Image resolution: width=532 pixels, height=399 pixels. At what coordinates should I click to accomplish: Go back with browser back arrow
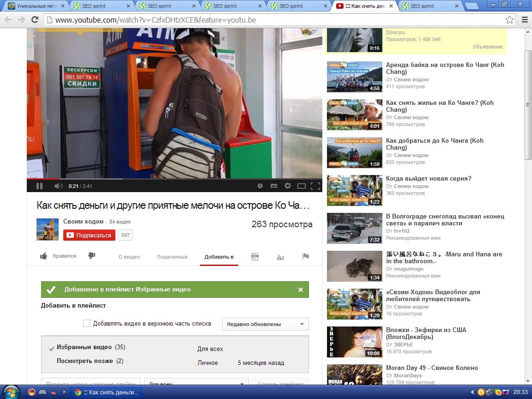pos(8,20)
